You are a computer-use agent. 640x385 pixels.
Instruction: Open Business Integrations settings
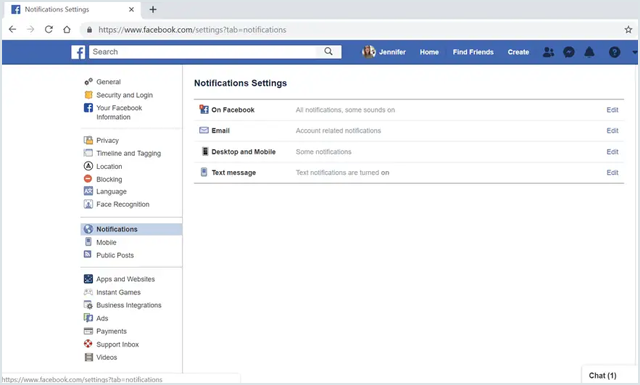(129, 305)
